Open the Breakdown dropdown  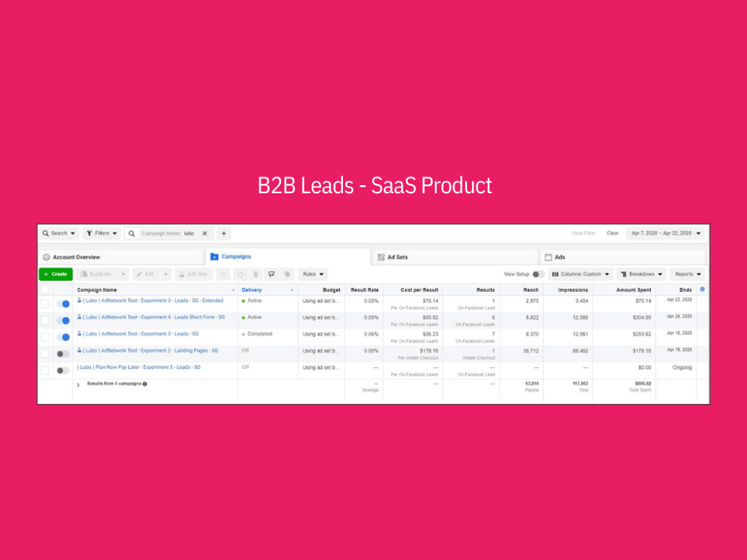(x=641, y=274)
